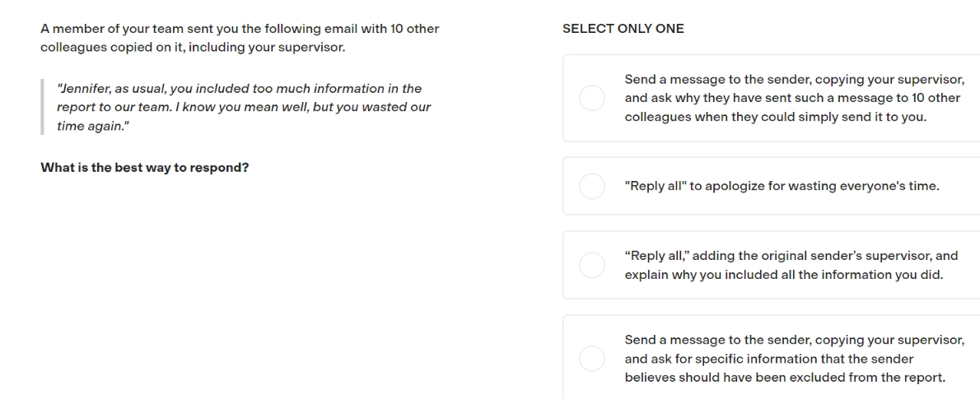This screenshot has height=399, width=980.
Task: Click the gray vertical quote bar beside the email
Action: click(x=43, y=107)
